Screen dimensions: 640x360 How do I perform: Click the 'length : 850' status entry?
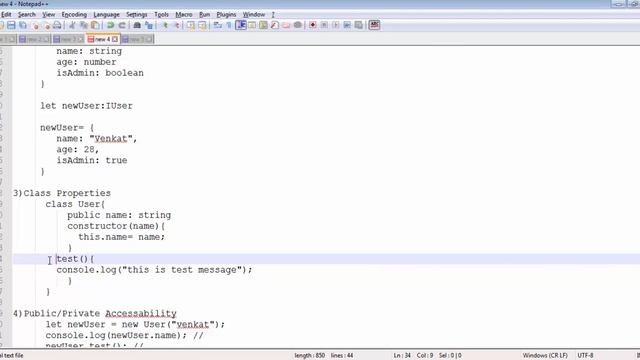tap(309, 356)
